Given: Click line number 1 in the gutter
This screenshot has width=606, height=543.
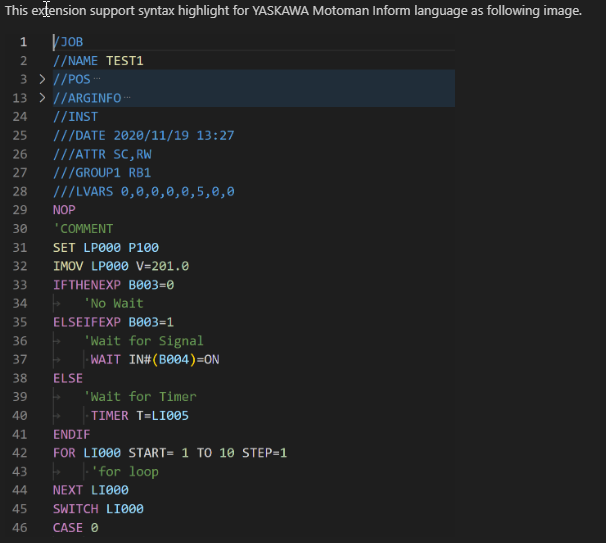Looking at the screenshot, I should tap(24, 42).
